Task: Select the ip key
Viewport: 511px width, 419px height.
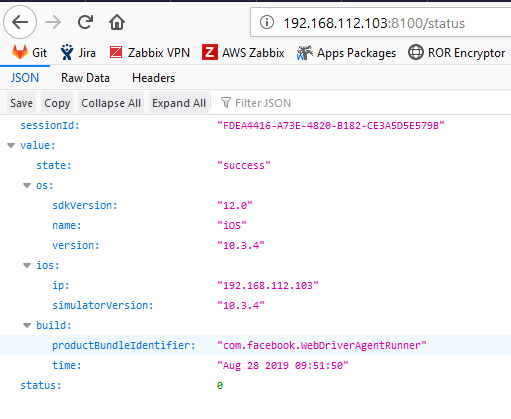Action: point(61,286)
